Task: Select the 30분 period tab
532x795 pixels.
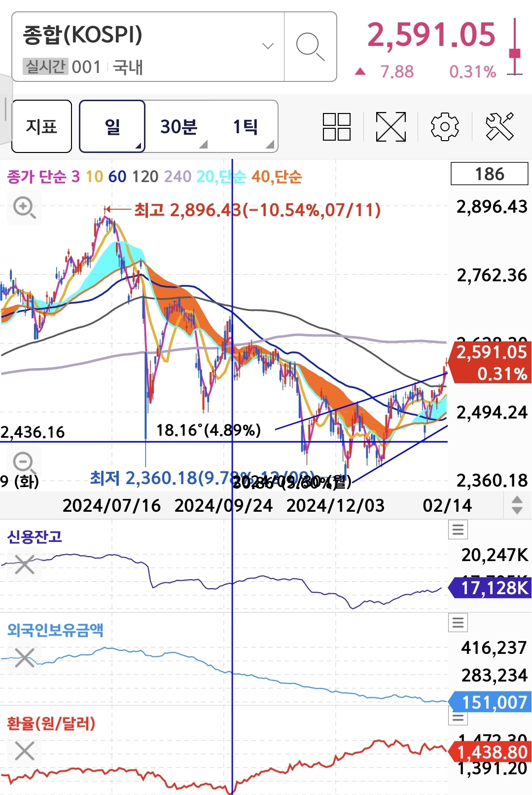Action: pos(178,126)
